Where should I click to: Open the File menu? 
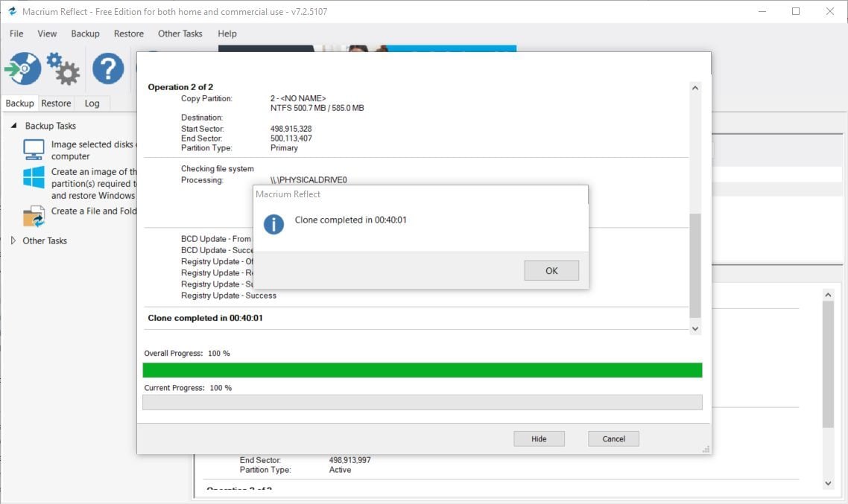coord(16,34)
